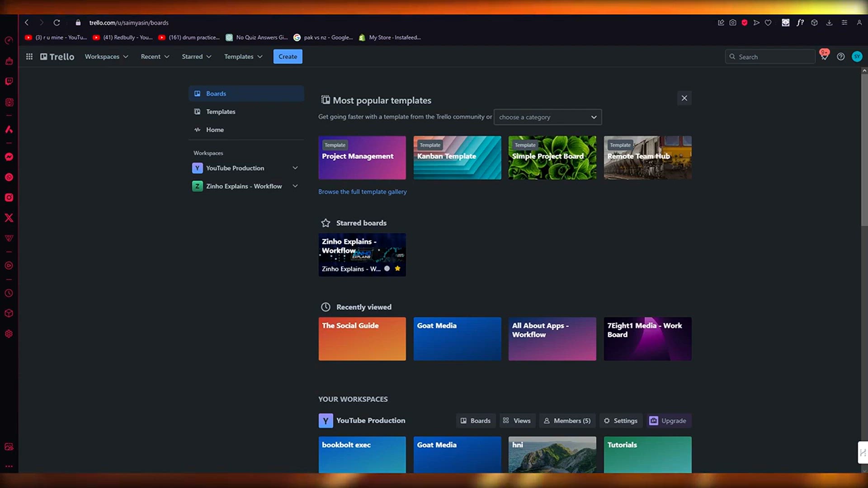The width and height of the screenshot is (868, 488).
Task: Reload the page with refresh icon
Action: click(57, 23)
